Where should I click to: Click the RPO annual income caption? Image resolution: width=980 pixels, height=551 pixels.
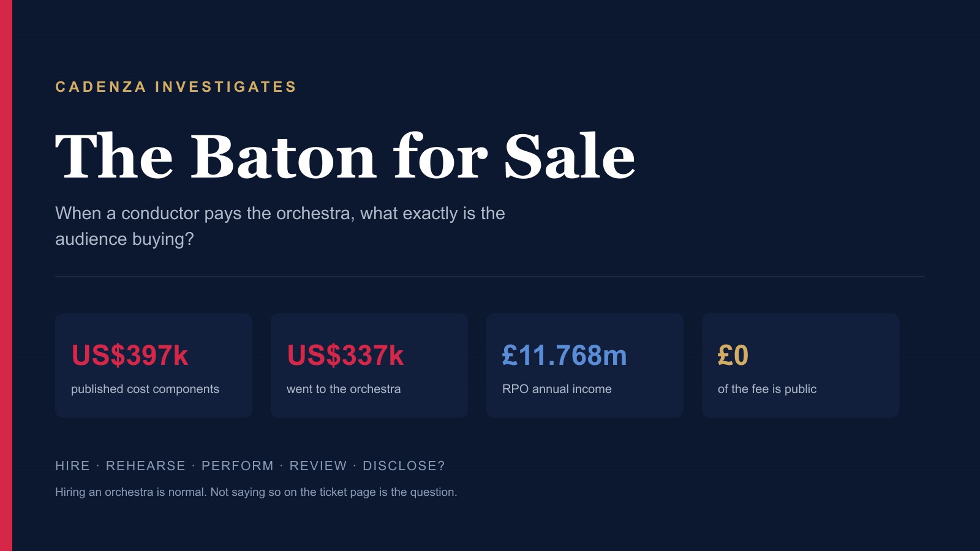(557, 389)
